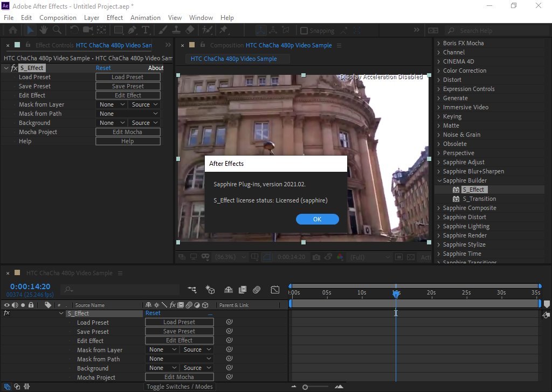The image size is (552, 392).
Task: Adjust the timeline zoom slider
Action: coord(305,387)
